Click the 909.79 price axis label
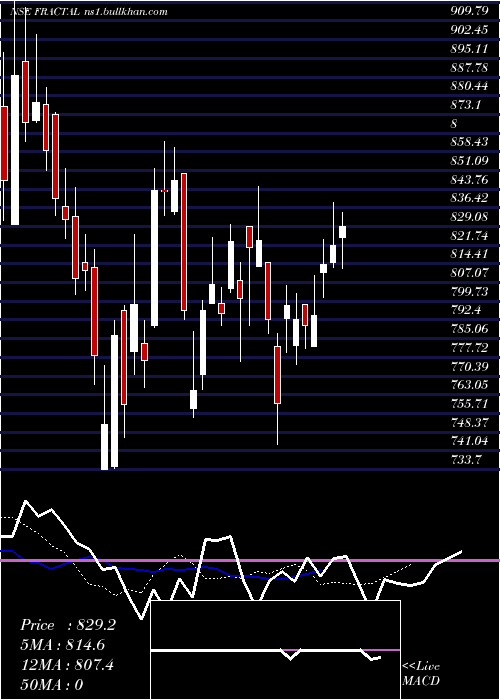The width and height of the screenshot is (500, 700). pos(469,11)
